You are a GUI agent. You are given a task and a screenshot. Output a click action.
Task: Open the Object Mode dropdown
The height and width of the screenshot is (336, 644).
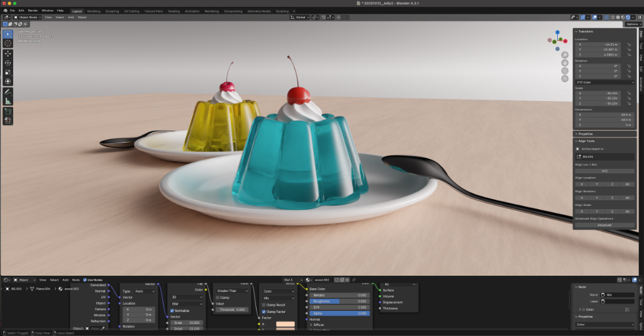point(29,17)
